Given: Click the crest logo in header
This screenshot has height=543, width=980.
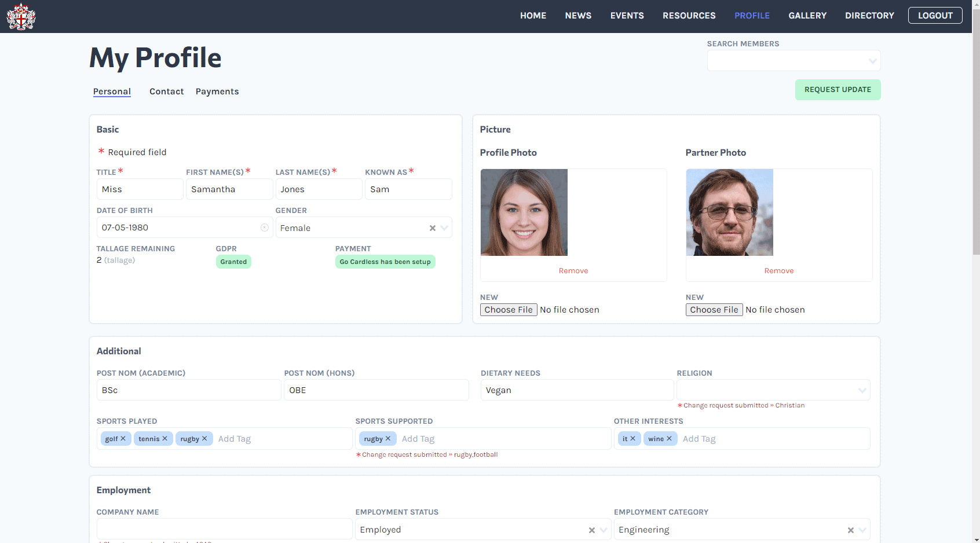Looking at the screenshot, I should point(21,16).
